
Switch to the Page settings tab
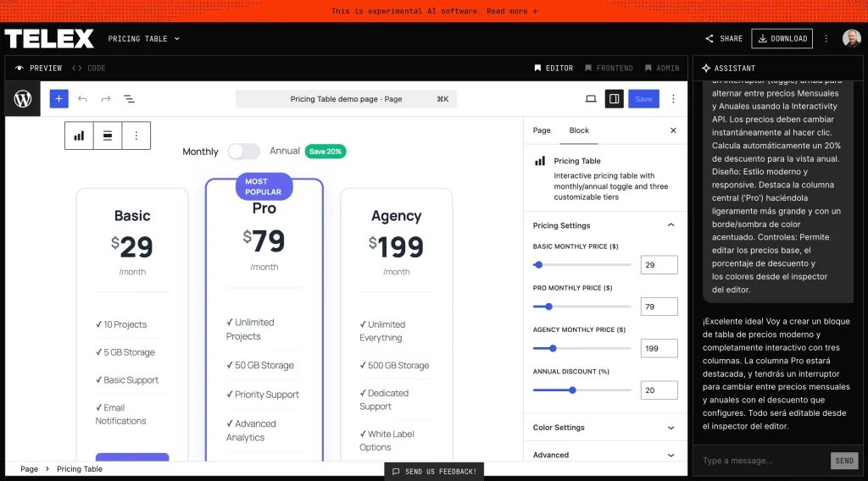[x=542, y=130]
